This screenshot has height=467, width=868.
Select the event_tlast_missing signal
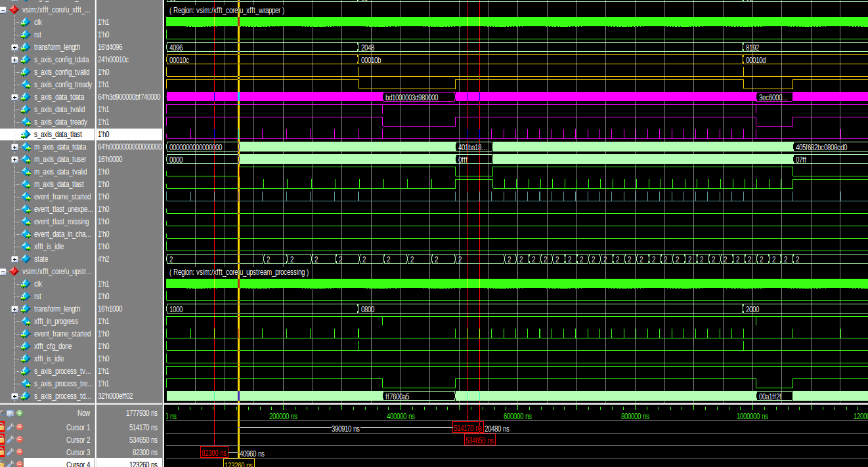point(61,222)
